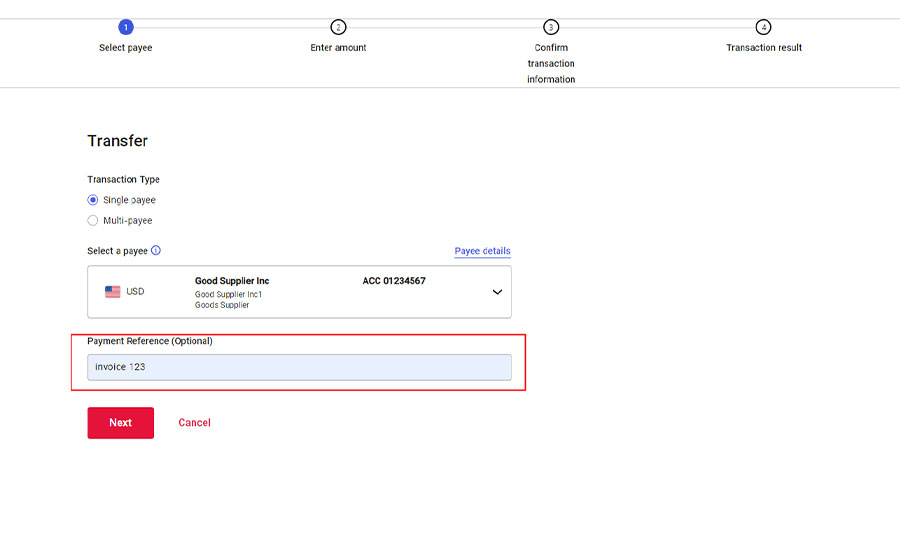Jump to Transaction result step label

(764, 48)
